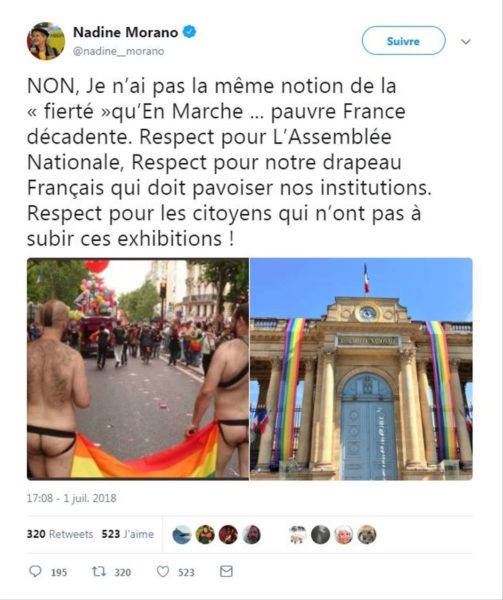The width and height of the screenshot is (503, 600).
Task: View the 523 J'aime likes list
Action: [128, 534]
